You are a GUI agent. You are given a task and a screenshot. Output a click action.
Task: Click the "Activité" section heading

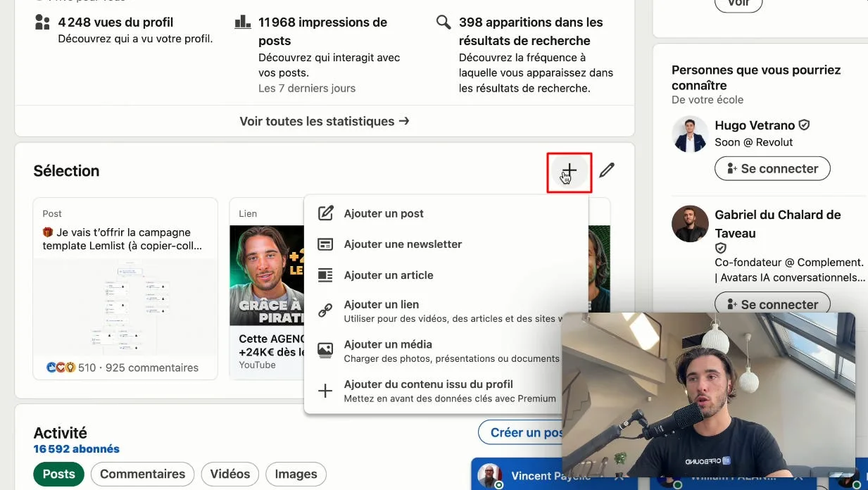[61, 432]
